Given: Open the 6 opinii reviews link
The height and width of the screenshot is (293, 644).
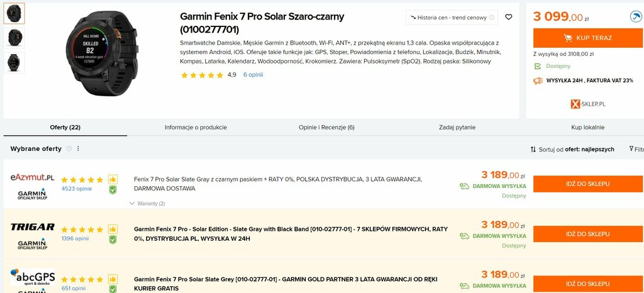Looking at the screenshot, I should point(253,75).
